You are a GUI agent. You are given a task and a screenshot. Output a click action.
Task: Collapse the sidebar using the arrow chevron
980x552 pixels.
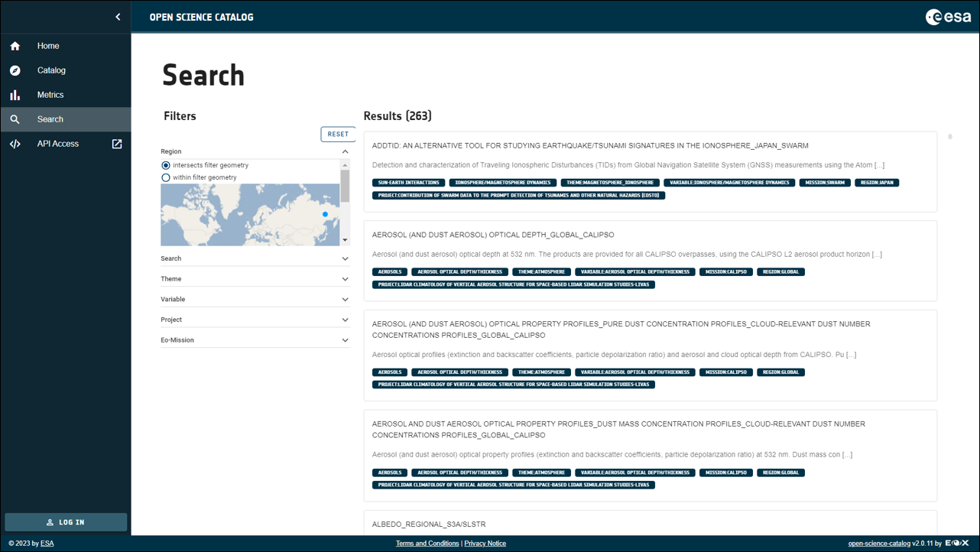coord(118,16)
